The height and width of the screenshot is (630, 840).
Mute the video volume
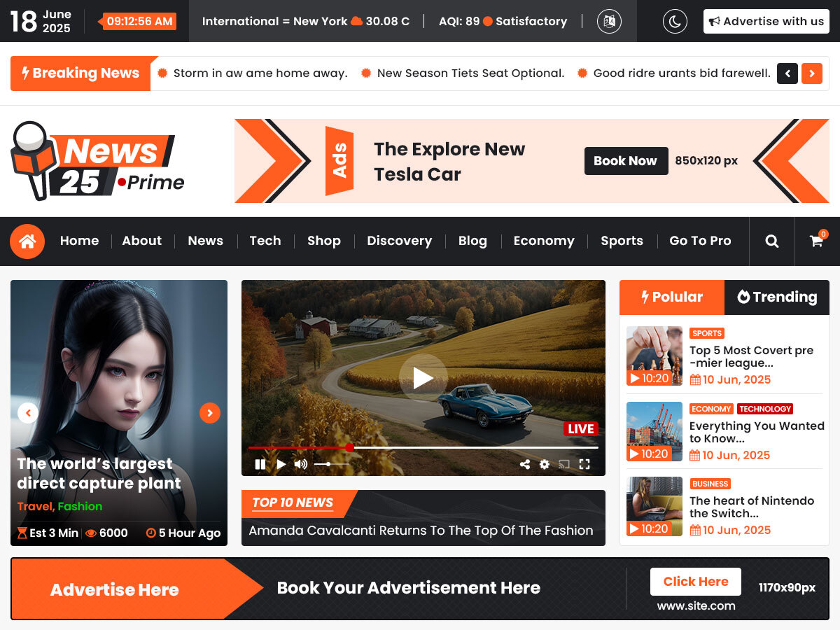[301, 463]
